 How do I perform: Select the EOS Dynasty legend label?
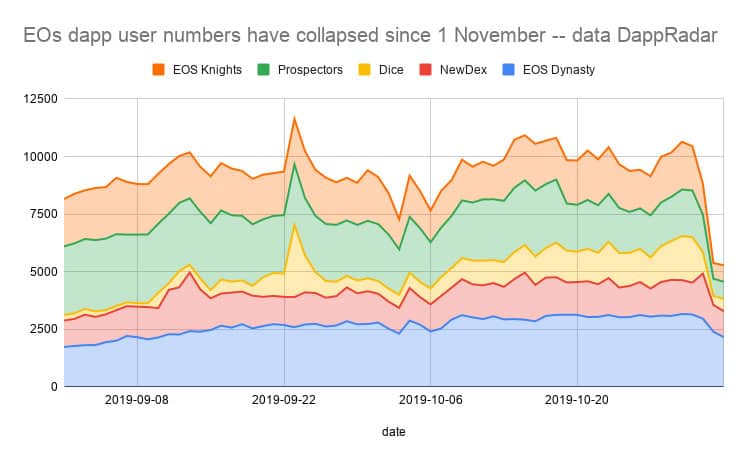pos(559,70)
